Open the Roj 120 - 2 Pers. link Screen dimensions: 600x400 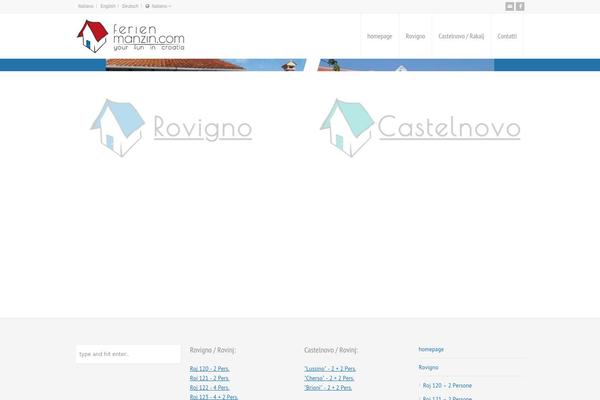209,369
